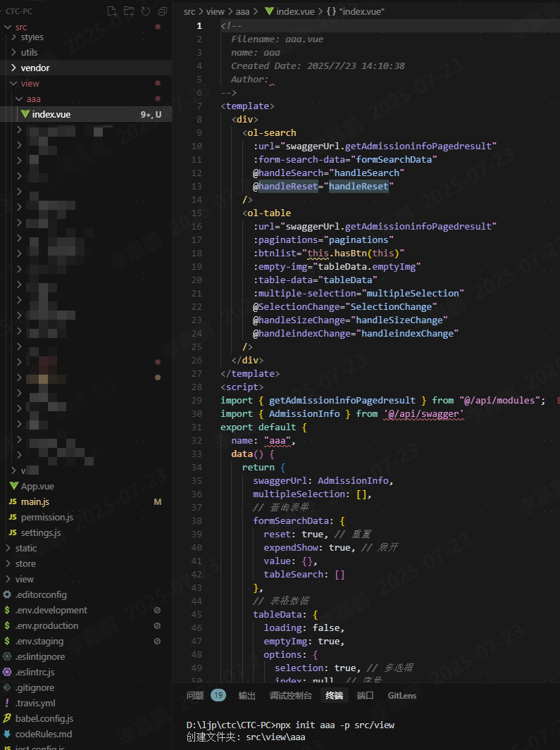Viewport: 560px width, 750px height.
Task: Click the New File icon in Explorer
Action: (x=112, y=11)
